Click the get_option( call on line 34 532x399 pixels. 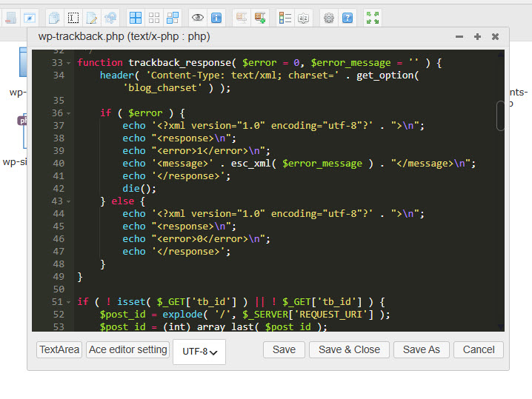[x=388, y=76]
